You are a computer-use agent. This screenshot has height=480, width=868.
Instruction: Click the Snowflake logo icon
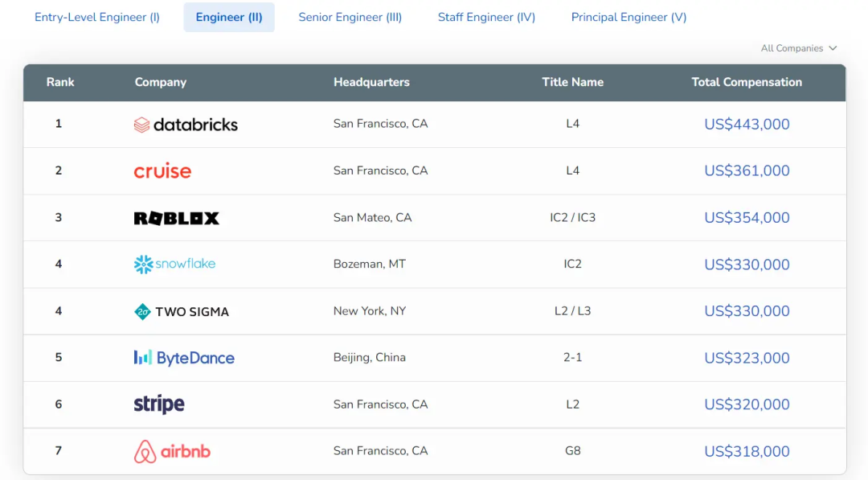144,265
